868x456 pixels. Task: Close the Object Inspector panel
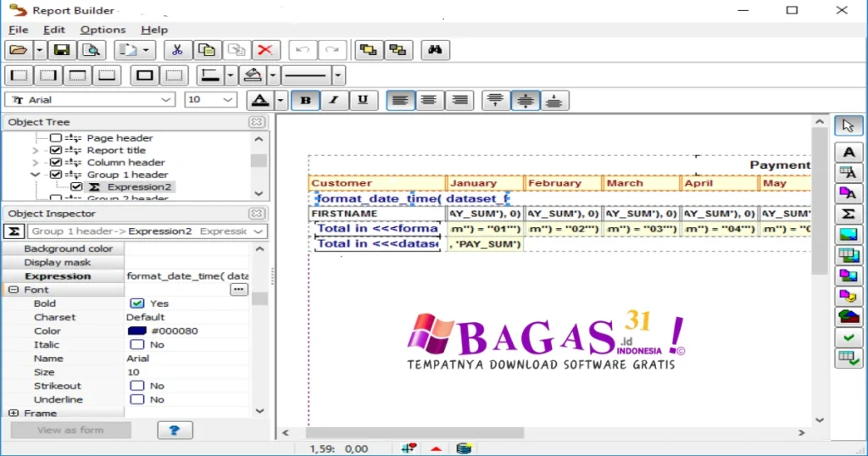point(256,213)
